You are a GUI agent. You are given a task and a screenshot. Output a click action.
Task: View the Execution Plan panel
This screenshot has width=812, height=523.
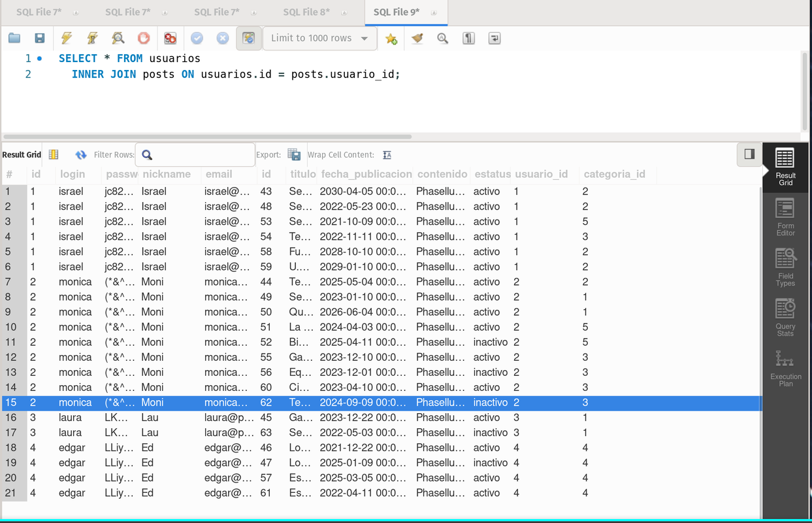click(785, 369)
